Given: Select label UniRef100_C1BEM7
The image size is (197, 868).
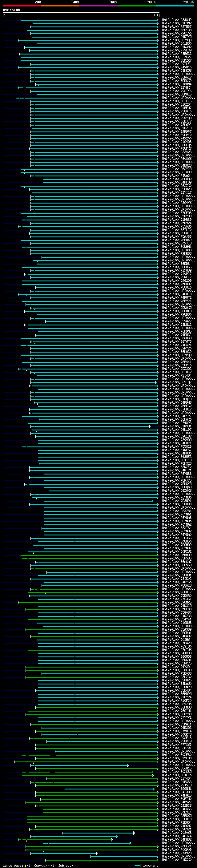Looking at the screenshot, I should click(176, 108).
